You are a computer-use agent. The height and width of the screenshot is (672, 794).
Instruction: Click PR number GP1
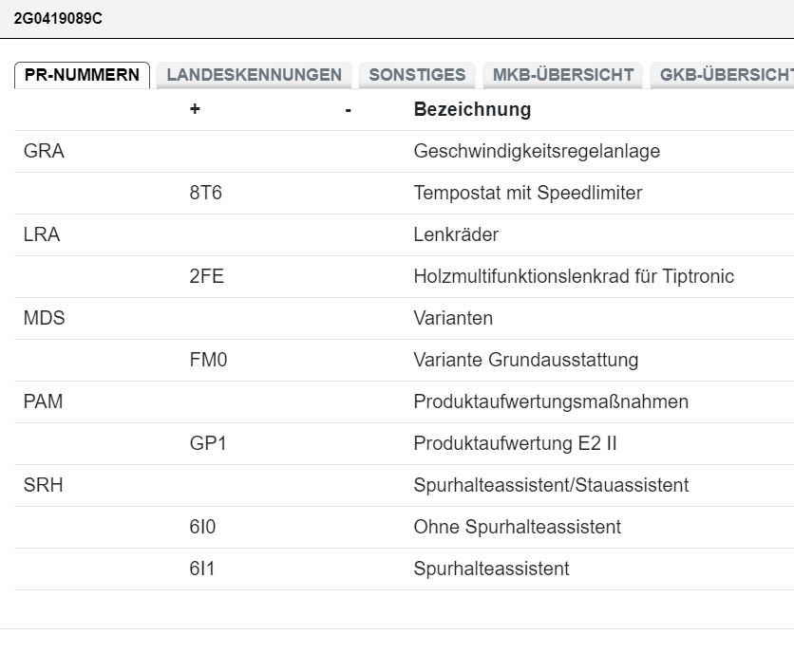pos(208,443)
